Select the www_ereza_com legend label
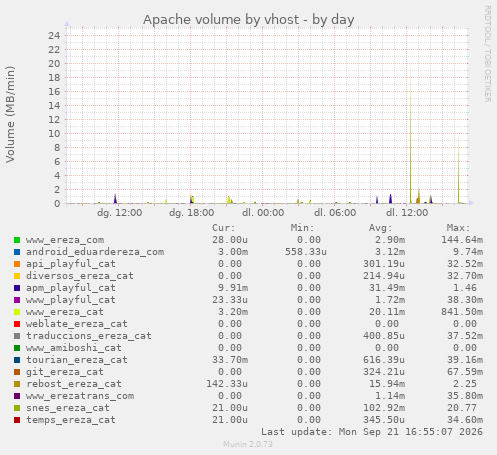Image resolution: width=497 pixels, height=455 pixels. click(65, 240)
